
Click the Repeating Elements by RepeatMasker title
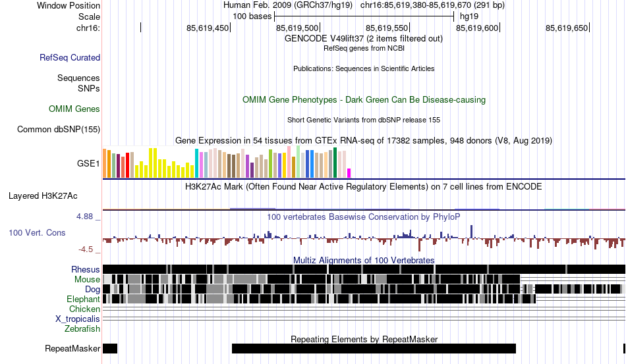[364, 339]
